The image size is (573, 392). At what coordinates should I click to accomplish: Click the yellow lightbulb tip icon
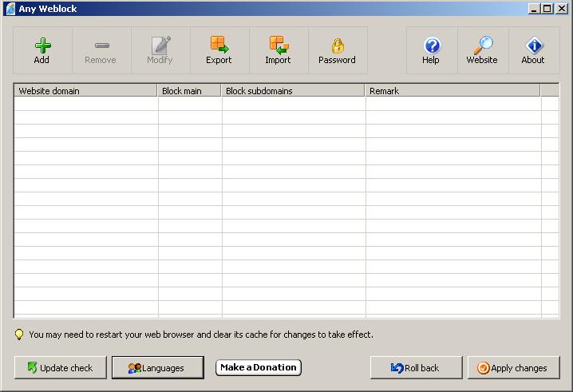(x=19, y=335)
